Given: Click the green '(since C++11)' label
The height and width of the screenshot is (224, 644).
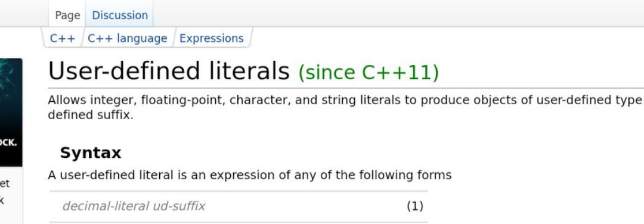Looking at the screenshot, I should (x=369, y=73).
